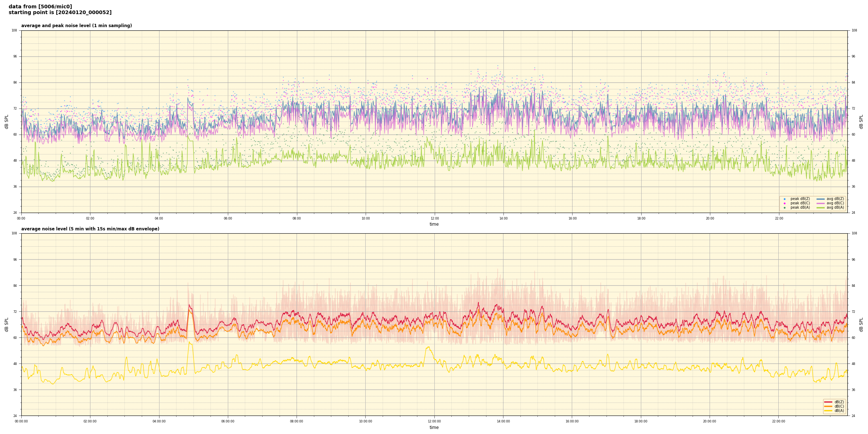Screen dimensions: 868x434
Task: Select the avg dB(C) pink legend line
Action: [x=820, y=203]
